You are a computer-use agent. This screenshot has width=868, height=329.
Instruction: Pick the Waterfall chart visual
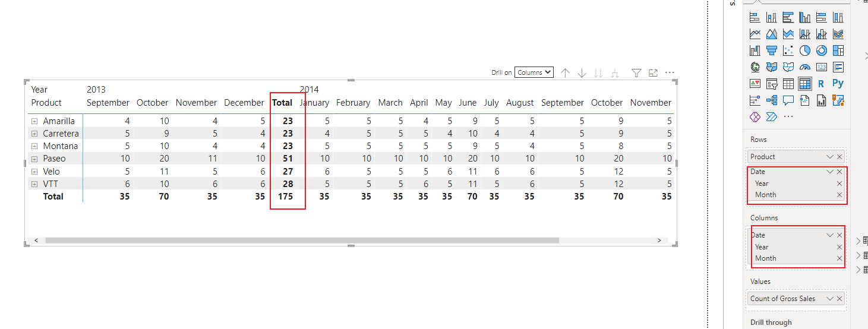755,50
